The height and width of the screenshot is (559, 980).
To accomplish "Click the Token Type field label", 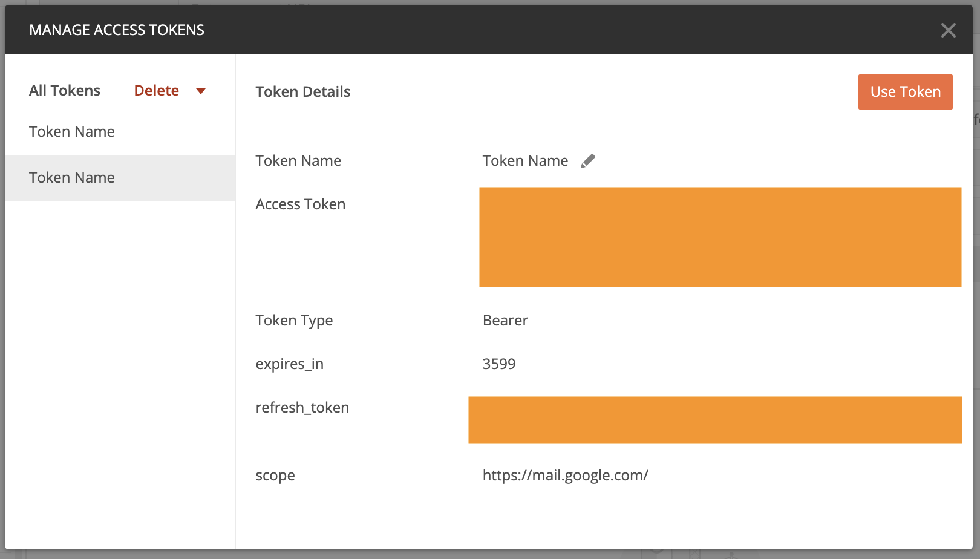I will pos(294,321).
